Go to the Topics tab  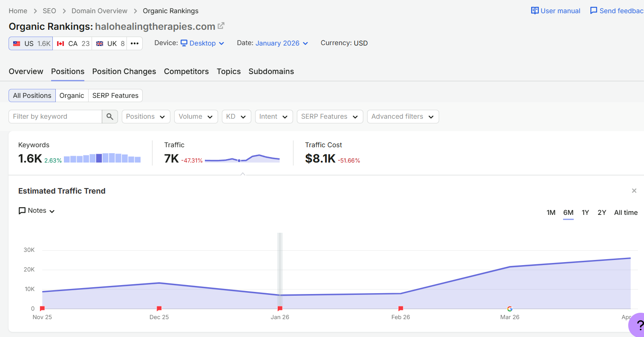pos(229,71)
